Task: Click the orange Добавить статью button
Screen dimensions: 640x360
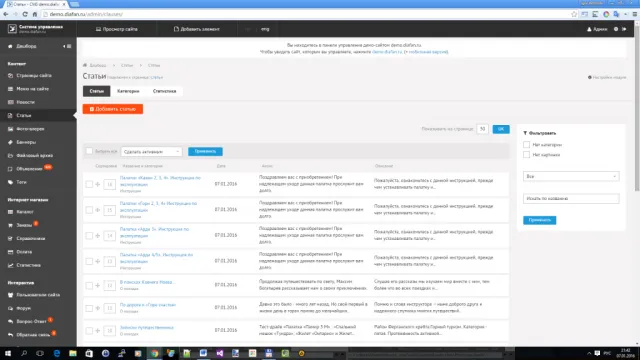Action: (113, 109)
